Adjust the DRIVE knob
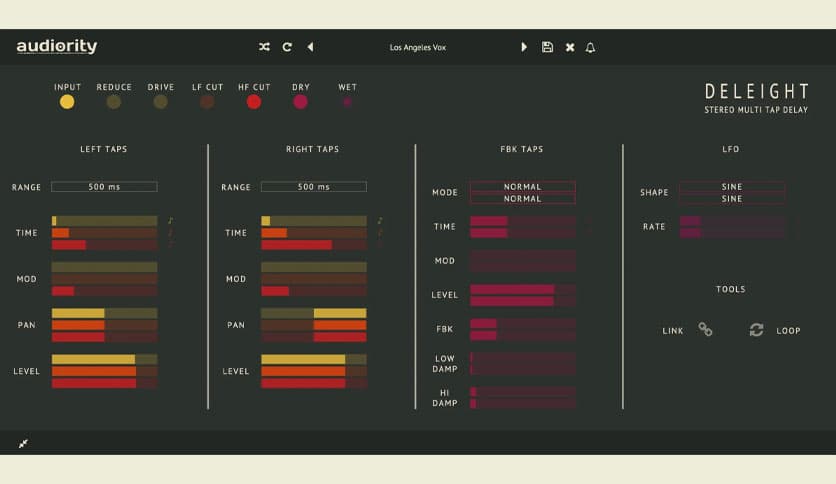Screen dimensions: 836x484 point(160,101)
